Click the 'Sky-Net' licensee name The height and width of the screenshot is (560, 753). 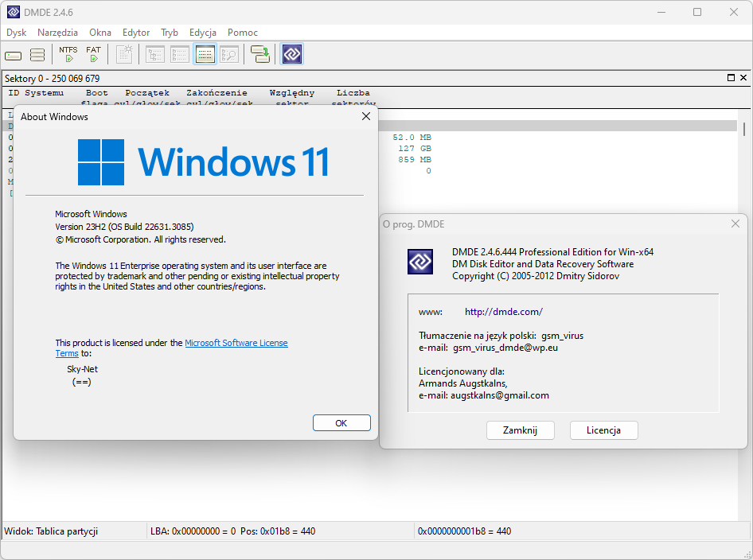[82, 370]
